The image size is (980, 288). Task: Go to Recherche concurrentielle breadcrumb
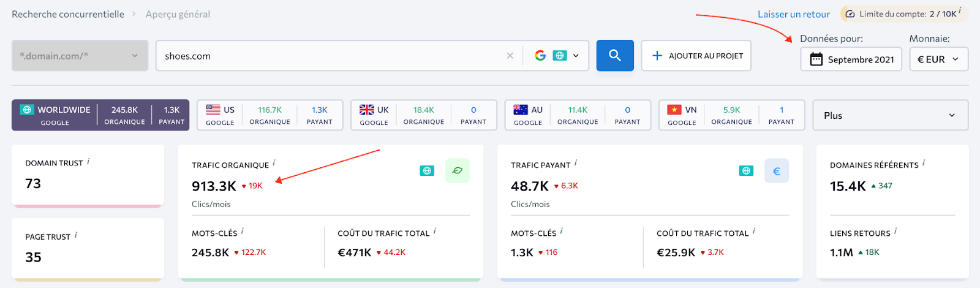[x=68, y=14]
